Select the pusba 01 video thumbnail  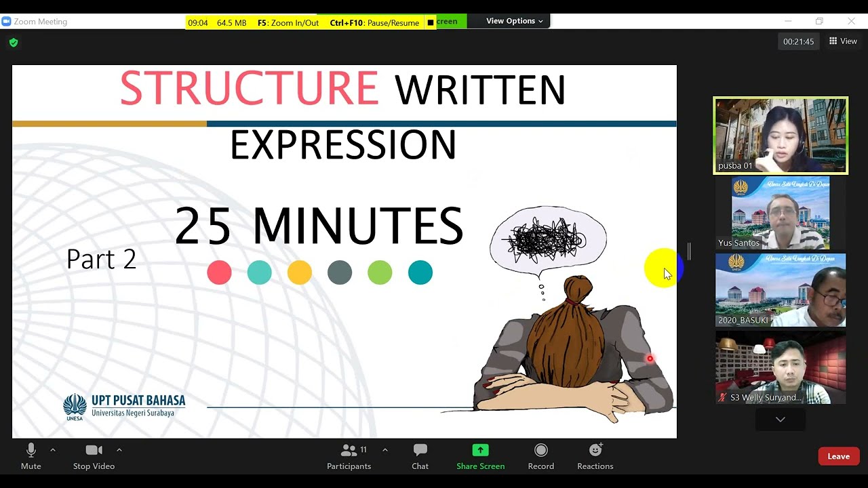coord(781,136)
